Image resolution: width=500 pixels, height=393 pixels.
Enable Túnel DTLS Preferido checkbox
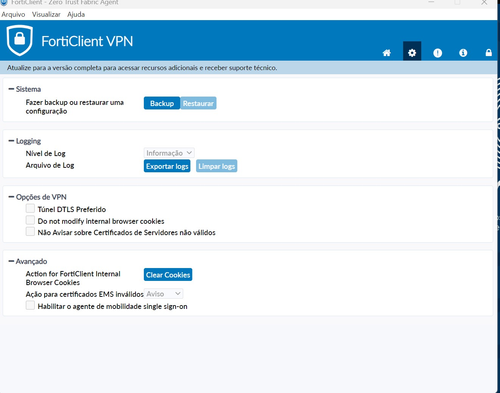tap(30, 209)
